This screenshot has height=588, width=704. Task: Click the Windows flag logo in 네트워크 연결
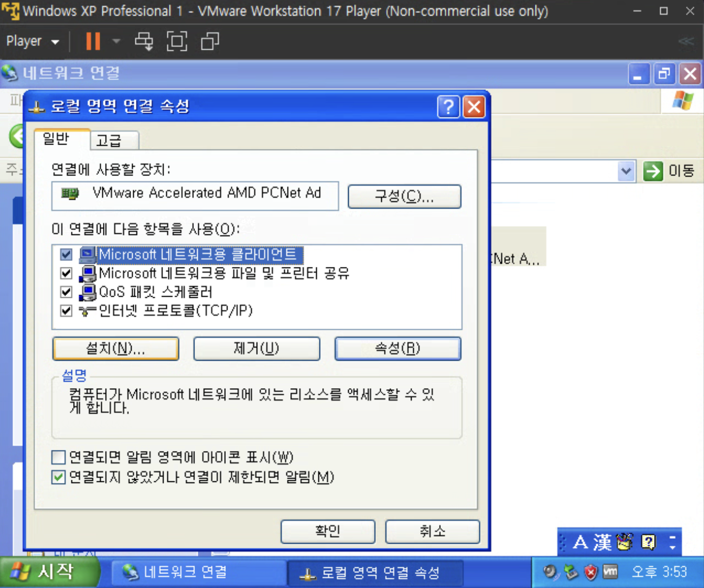point(682,101)
